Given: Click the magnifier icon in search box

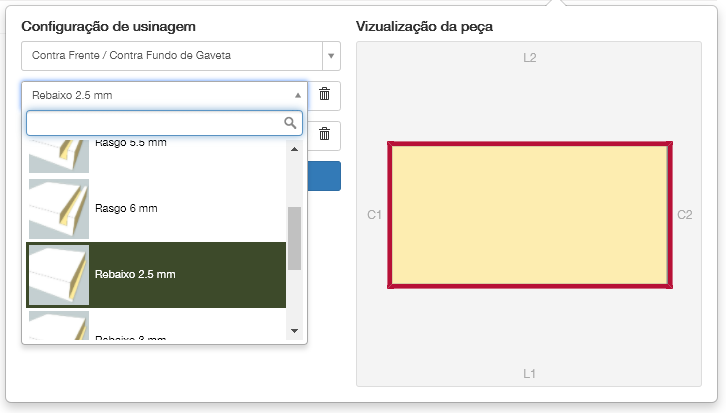Looking at the screenshot, I should [x=290, y=123].
